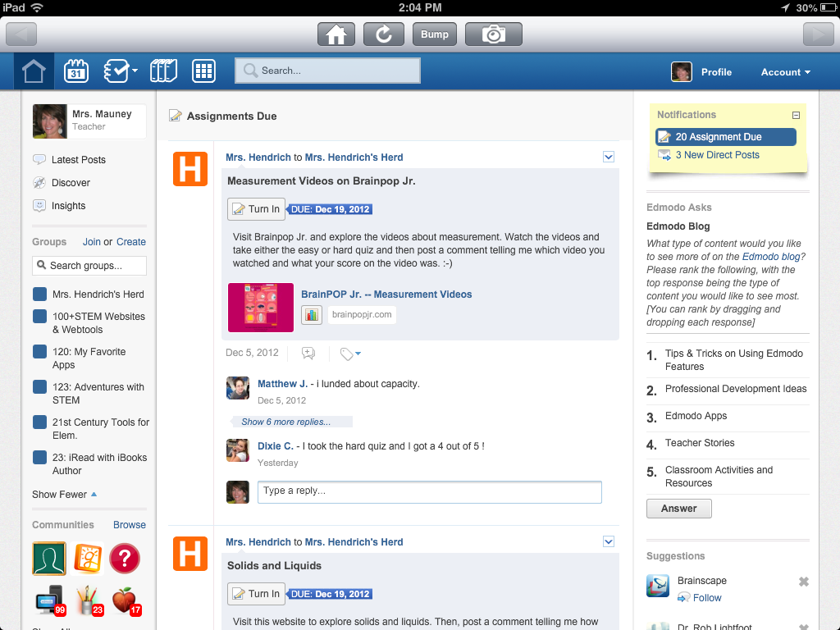Dismiss the Brainscape suggestion

[x=804, y=582]
